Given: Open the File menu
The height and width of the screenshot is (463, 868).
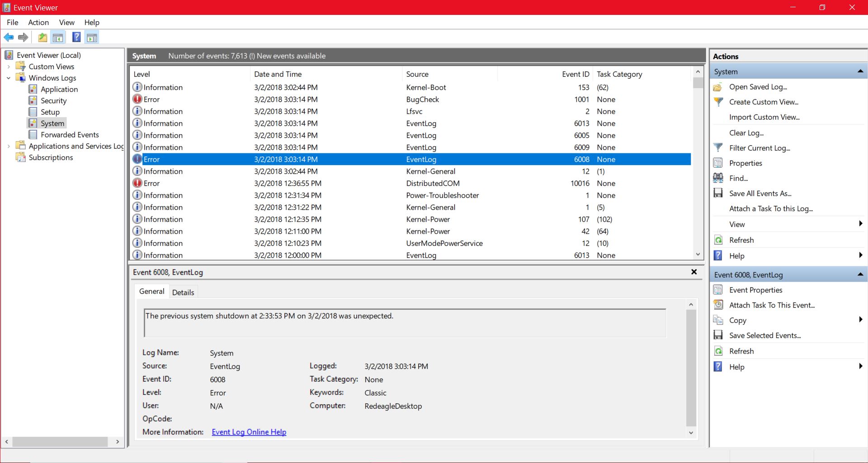Looking at the screenshot, I should 13,22.
